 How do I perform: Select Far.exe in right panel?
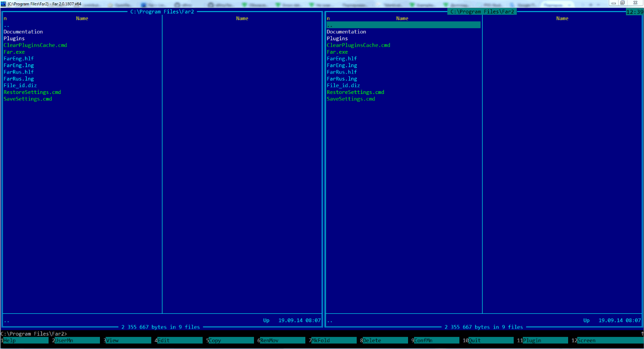pos(337,52)
